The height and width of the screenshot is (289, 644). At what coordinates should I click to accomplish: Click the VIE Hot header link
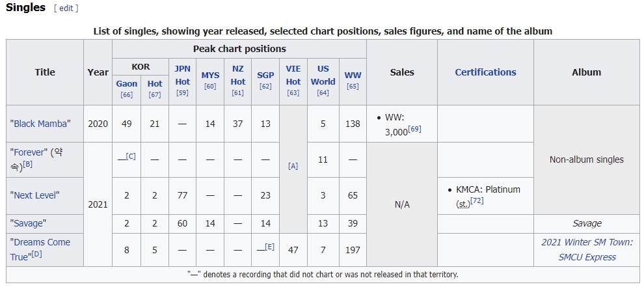(293, 76)
